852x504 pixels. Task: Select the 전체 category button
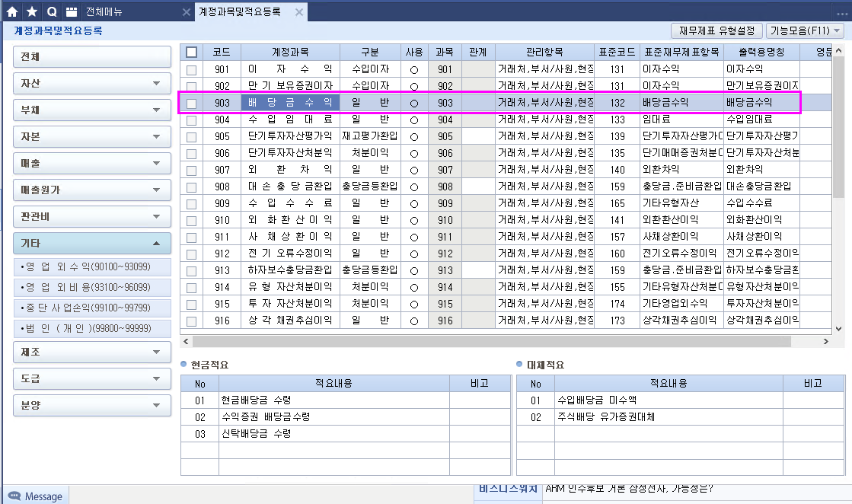[92, 56]
